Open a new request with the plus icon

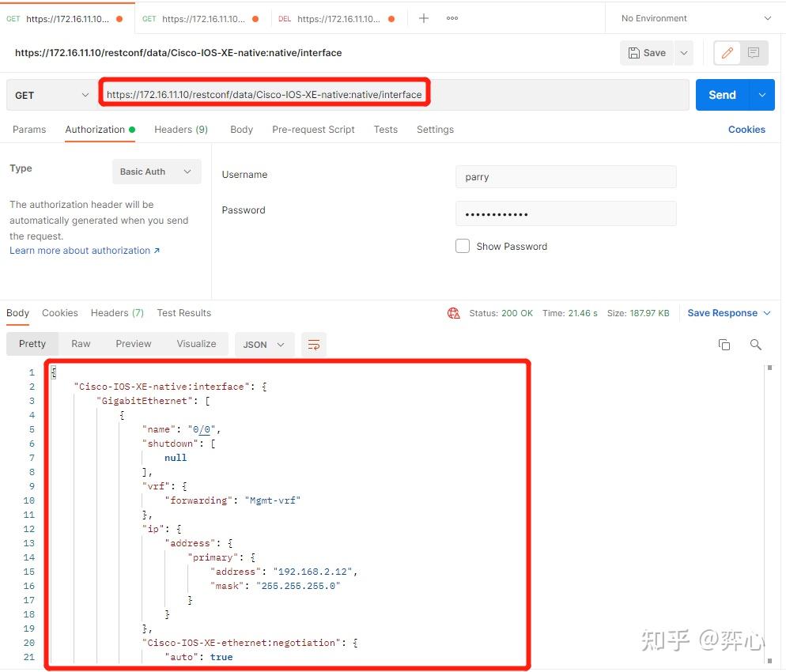click(425, 17)
